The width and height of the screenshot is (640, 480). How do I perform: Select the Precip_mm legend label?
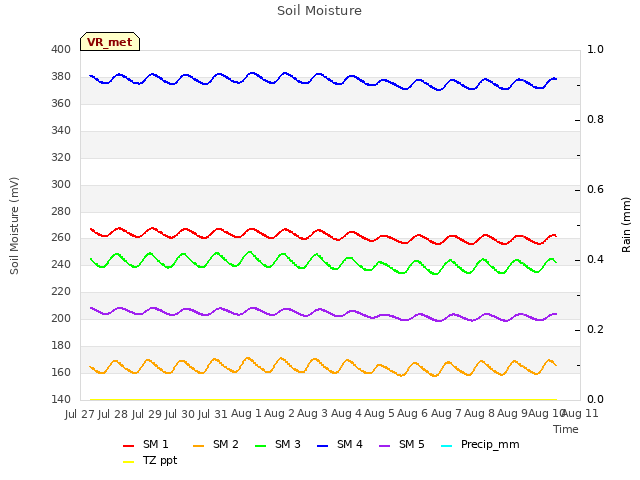(x=490, y=444)
